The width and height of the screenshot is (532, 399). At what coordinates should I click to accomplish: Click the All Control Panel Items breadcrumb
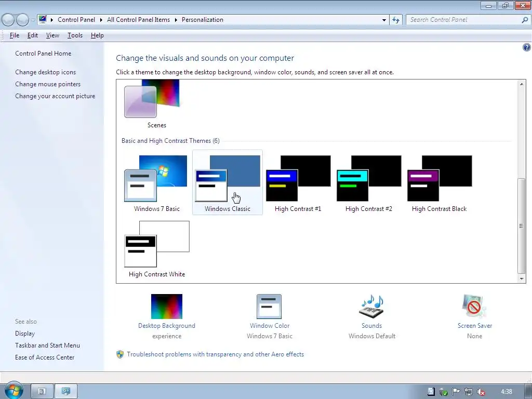coord(138,20)
